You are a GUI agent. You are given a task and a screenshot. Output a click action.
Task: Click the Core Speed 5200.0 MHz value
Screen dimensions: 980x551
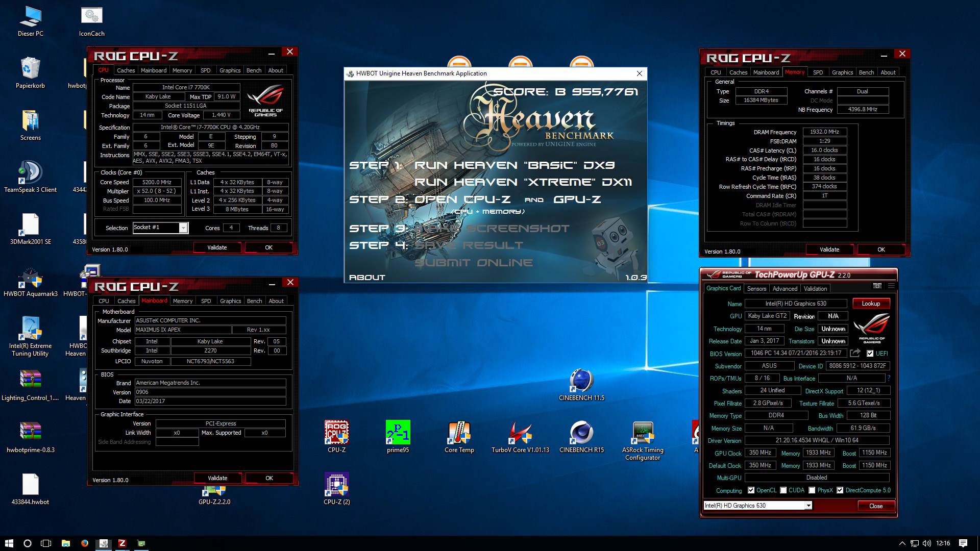point(157,182)
